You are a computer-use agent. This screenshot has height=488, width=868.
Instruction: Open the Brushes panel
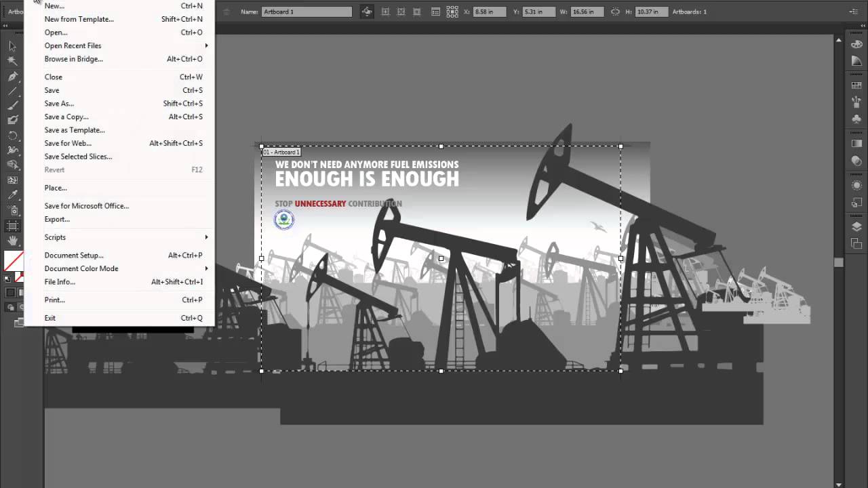tap(856, 102)
